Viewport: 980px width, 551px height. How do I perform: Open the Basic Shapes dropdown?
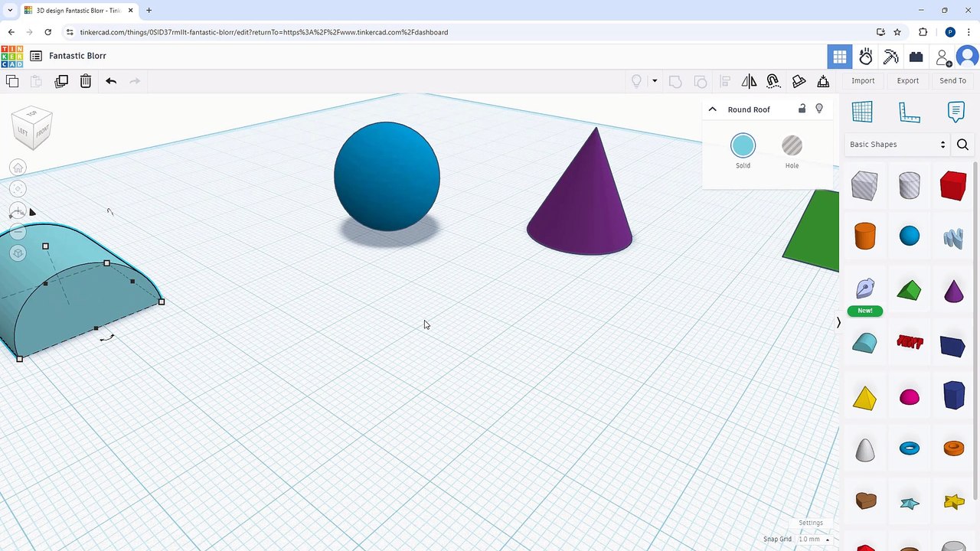pos(897,145)
